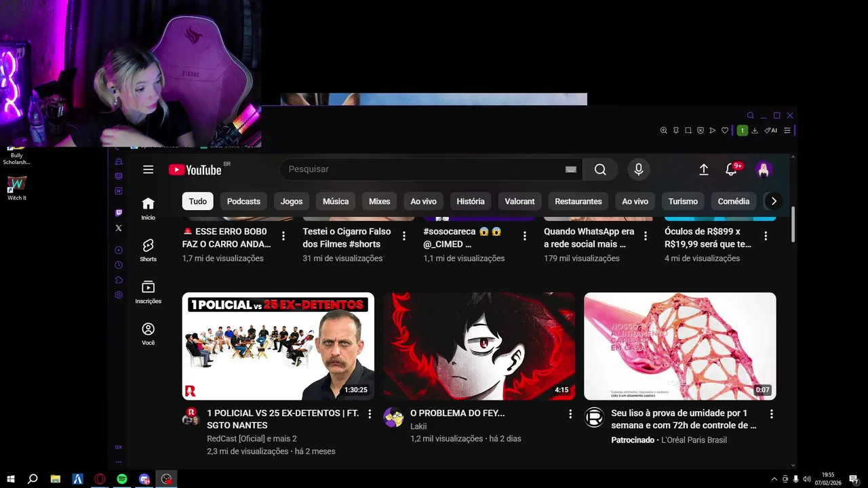Select the Tudo filter chip

tap(198, 201)
